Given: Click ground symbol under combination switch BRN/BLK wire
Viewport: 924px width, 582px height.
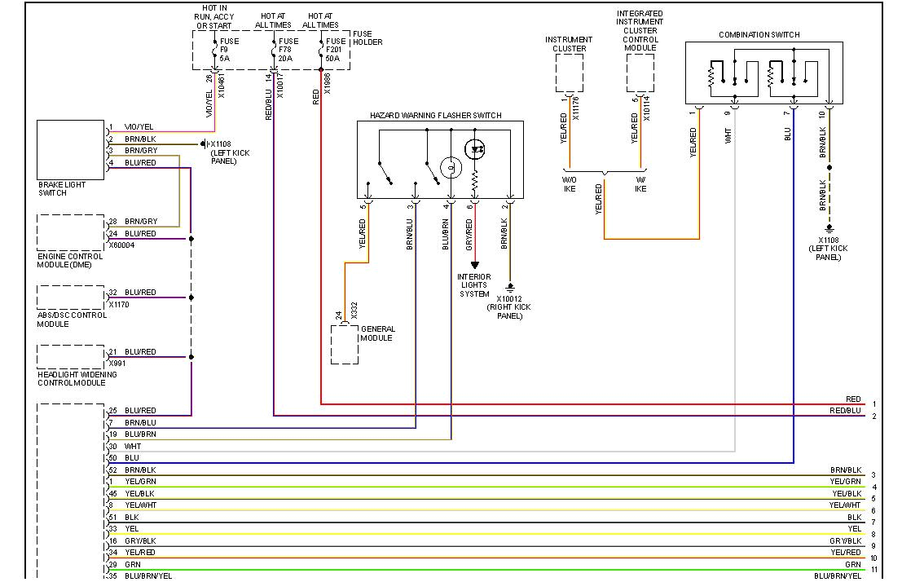Looking at the screenshot, I should click(829, 229).
